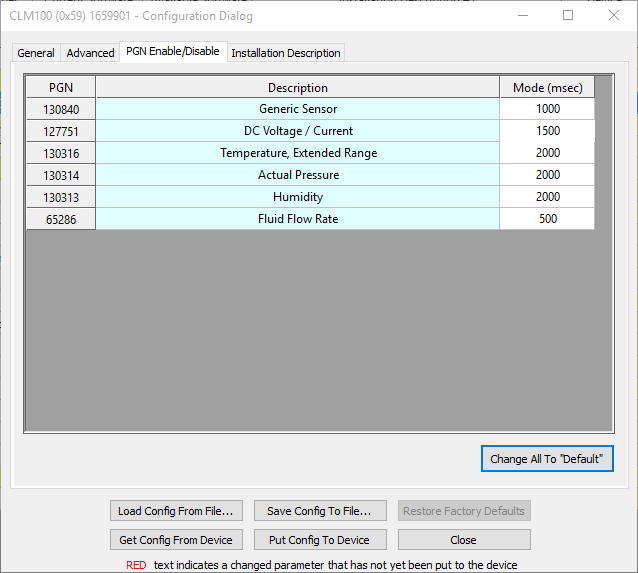Select the PGN Enable/Disable tab
638x573 pixels.
click(172, 52)
